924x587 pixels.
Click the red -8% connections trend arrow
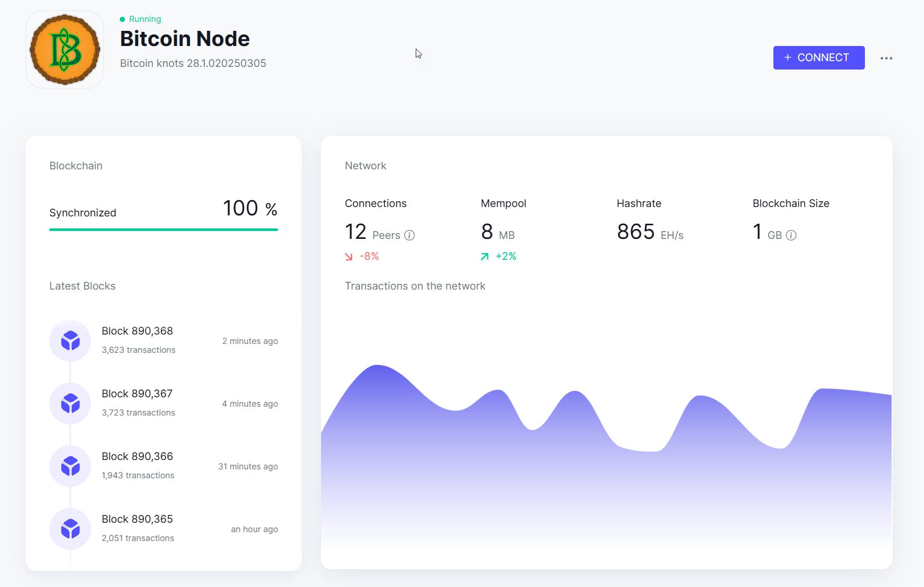[349, 256]
